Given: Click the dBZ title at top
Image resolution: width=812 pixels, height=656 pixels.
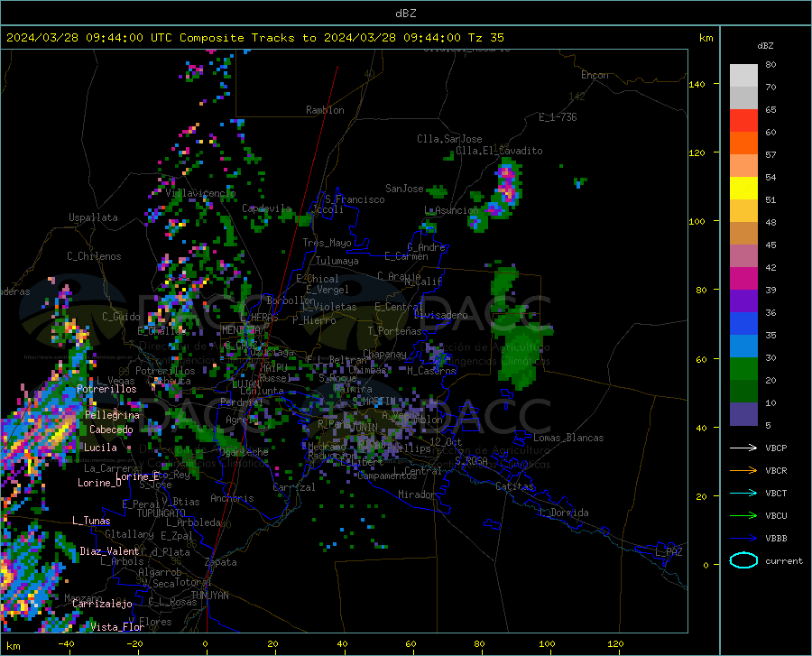Looking at the screenshot, I should point(405,14).
